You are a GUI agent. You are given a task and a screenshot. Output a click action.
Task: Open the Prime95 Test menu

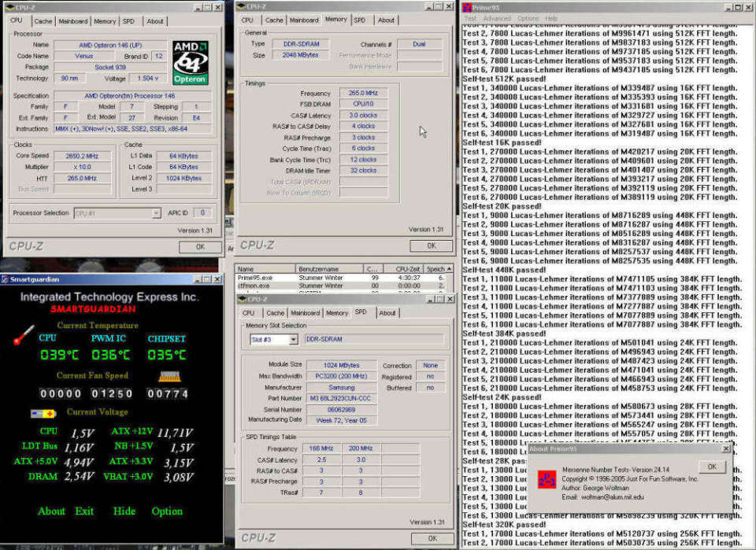(470, 18)
